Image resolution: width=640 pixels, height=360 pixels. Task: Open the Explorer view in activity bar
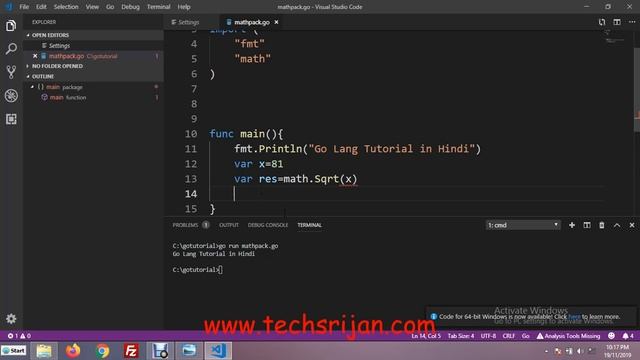click(x=11, y=26)
